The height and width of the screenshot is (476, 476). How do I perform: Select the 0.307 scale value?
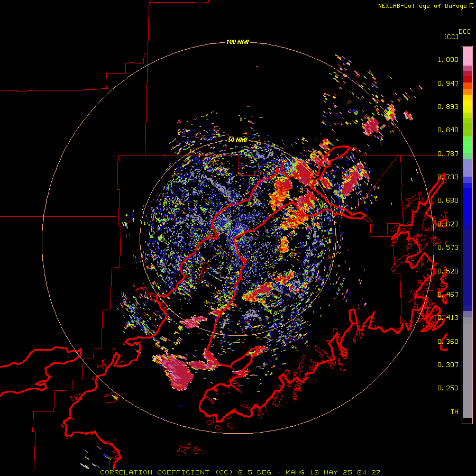pyautogui.click(x=448, y=365)
